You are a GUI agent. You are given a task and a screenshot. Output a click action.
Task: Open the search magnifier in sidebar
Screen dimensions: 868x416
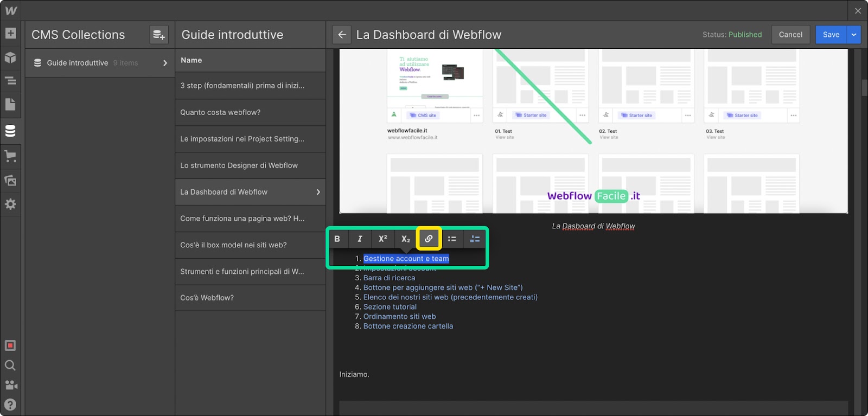click(x=10, y=365)
